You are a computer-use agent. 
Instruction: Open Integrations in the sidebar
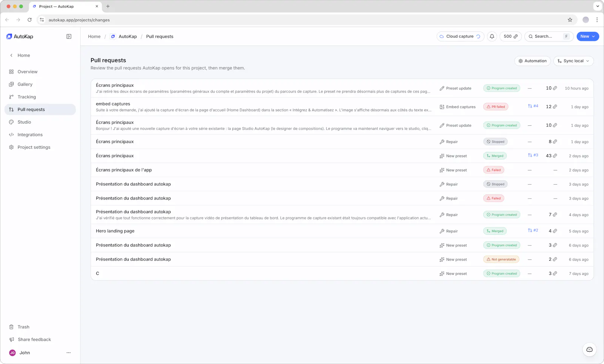[x=40, y=135]
